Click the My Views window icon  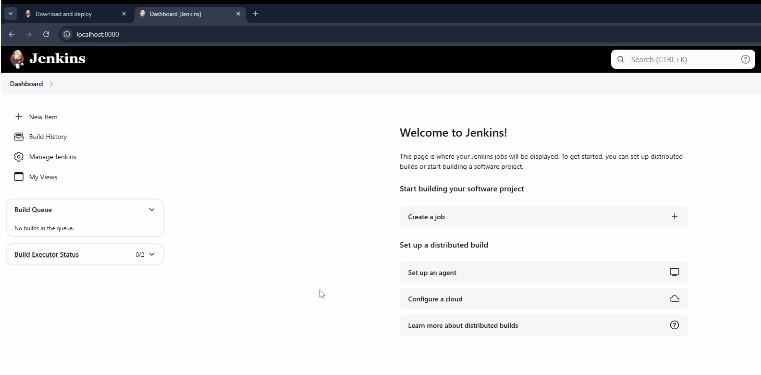coord(18,177)
